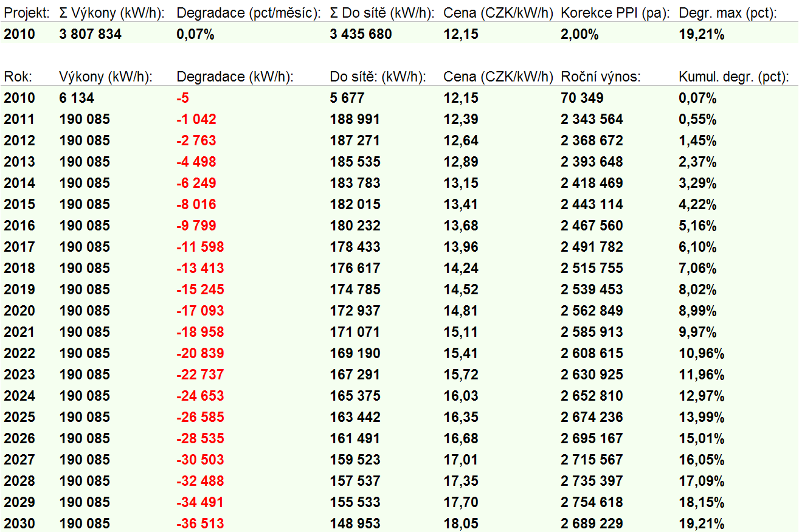Click the revenue 2 689 229

tap(592, 524)
